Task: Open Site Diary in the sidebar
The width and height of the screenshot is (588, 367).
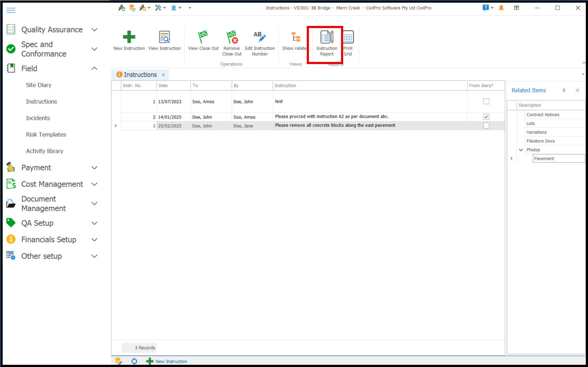Action: [x=39, y=85]
